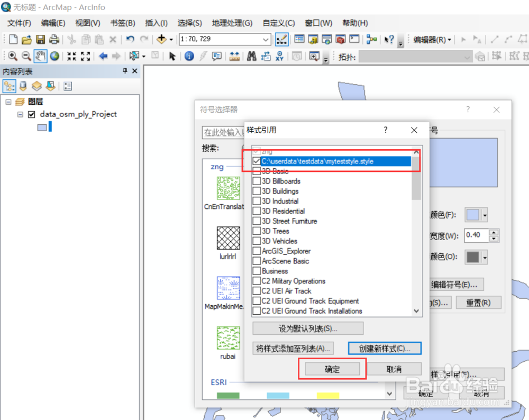Open the Measure ruler tool

234,56
